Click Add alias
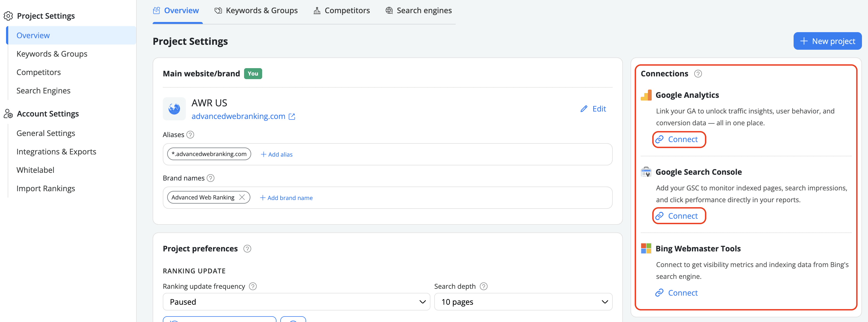The image size is (868, 322). 276,154
